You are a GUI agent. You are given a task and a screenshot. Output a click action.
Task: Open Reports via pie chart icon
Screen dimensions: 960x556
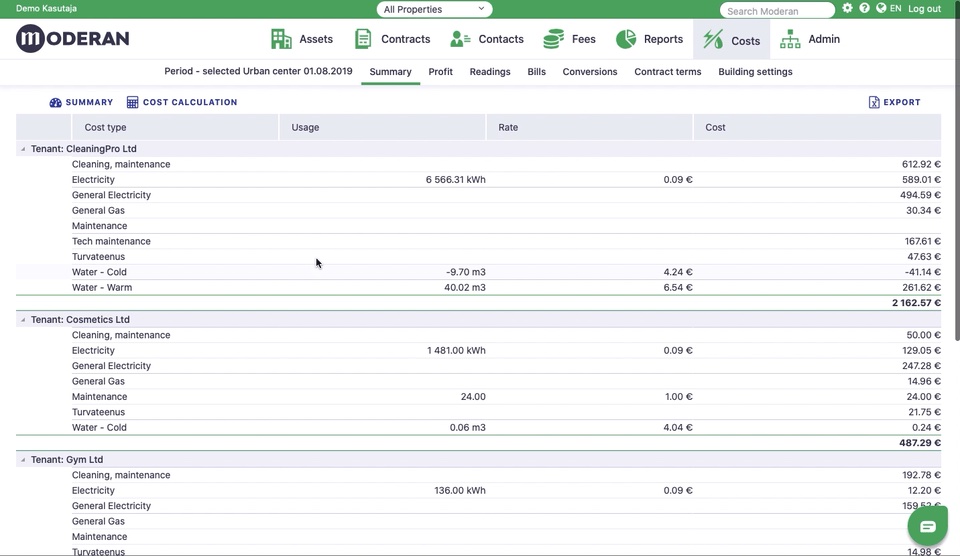[626, 39]
